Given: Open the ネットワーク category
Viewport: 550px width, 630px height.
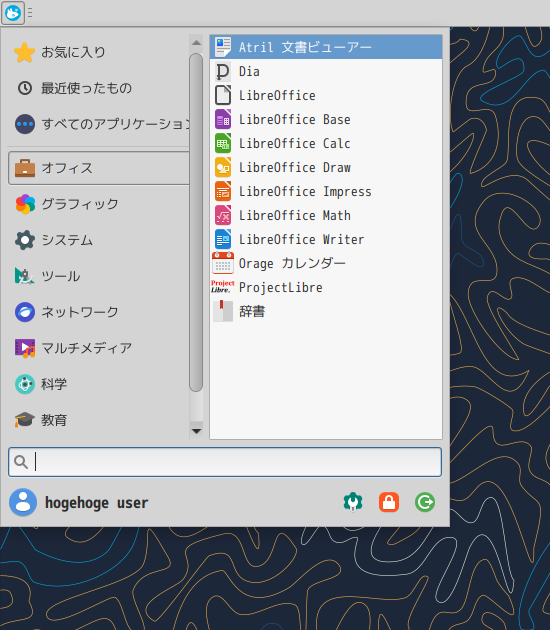Looking at the screenshot, I should (98, 312).
